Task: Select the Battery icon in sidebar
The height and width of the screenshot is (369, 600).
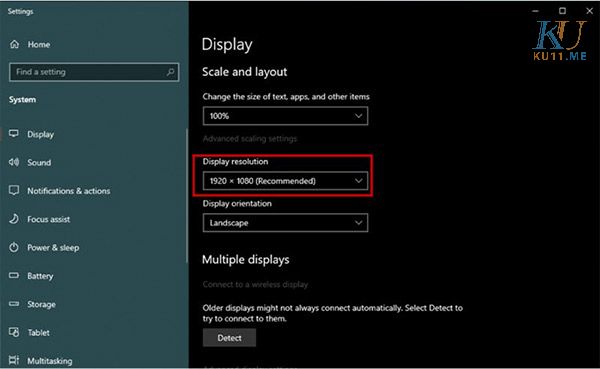Action: coord(14,275)
